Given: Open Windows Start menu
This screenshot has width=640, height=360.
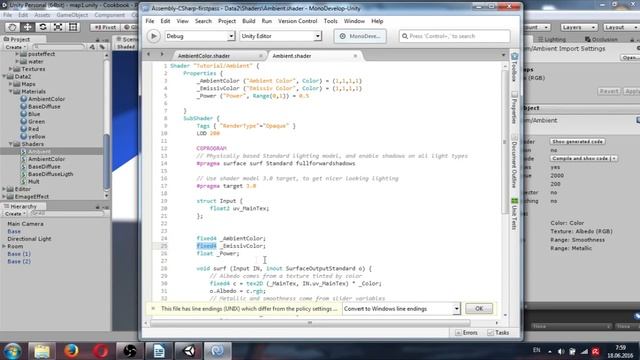Looking at the screenshot, I should tap(13, 351).
